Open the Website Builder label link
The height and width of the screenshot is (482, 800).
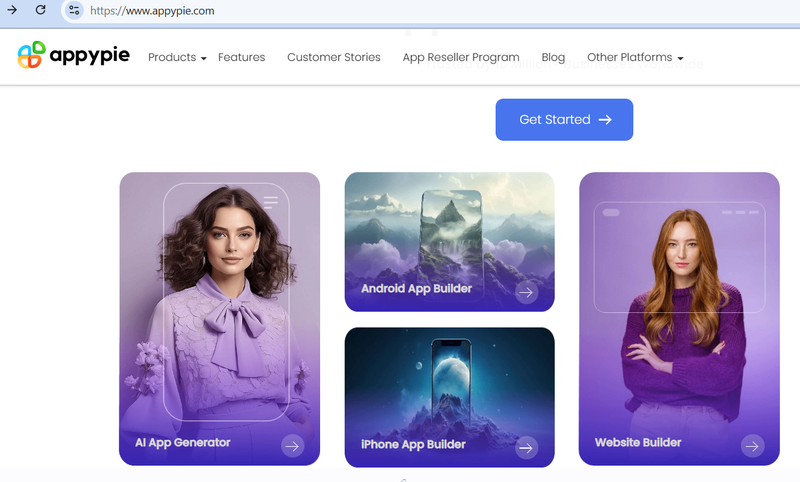(x=638, y=443)
